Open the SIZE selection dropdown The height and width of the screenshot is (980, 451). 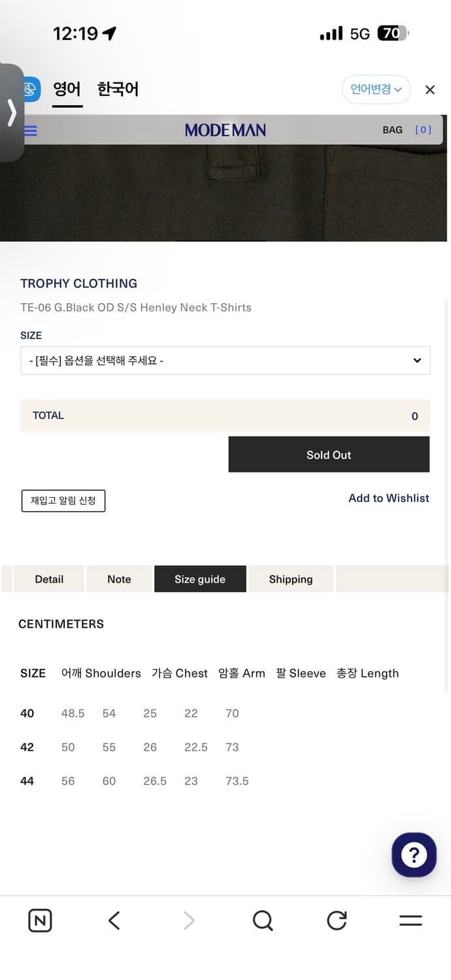tap(225, 360)
